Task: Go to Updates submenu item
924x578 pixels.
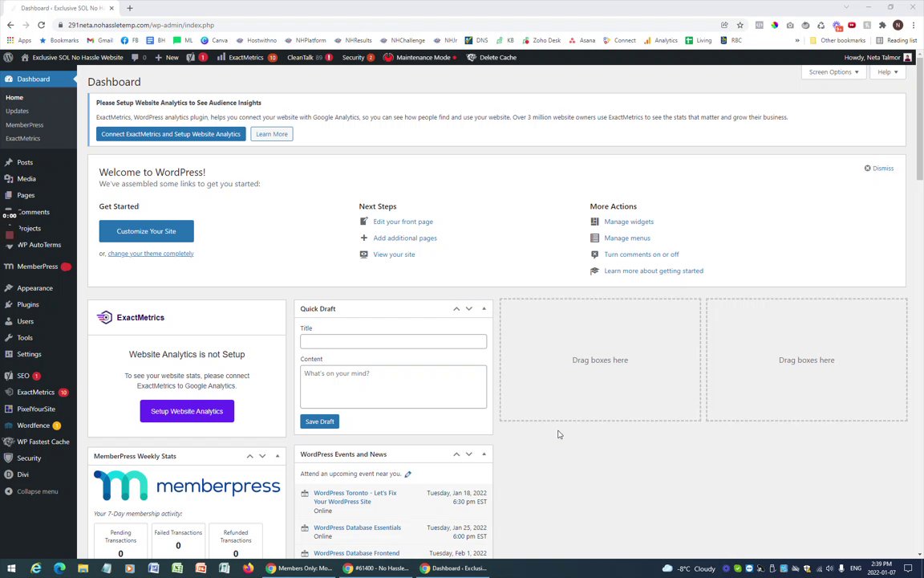Action: tap(17, 111)
